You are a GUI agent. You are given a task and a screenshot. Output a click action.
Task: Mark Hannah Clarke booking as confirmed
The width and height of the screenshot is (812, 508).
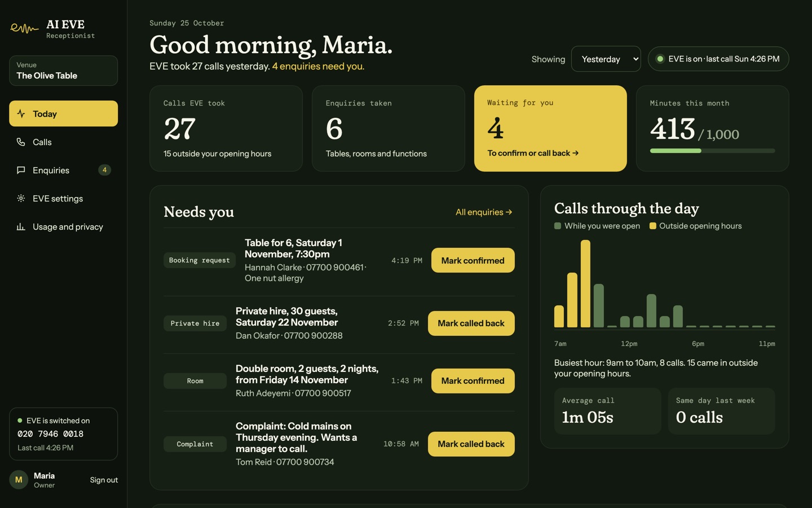click(x=473, y=260)
